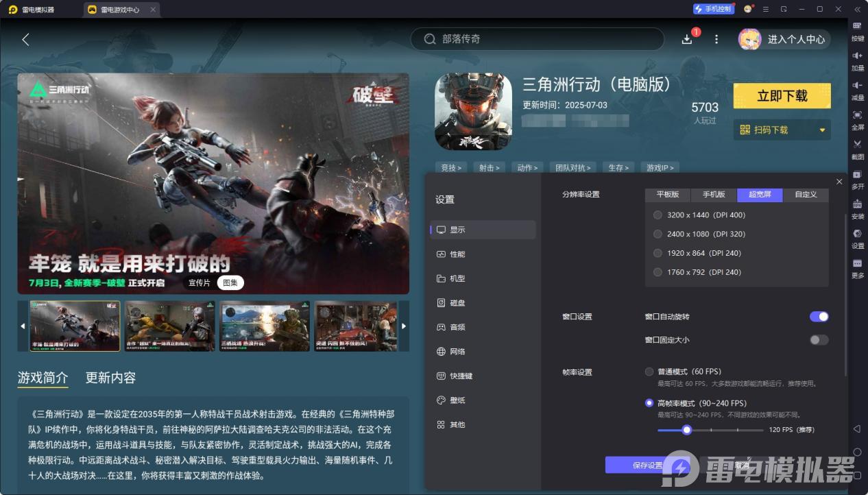
Task: Open the hamburger menu in title bar
Action: pyautogui.click(x=764, y=9)
